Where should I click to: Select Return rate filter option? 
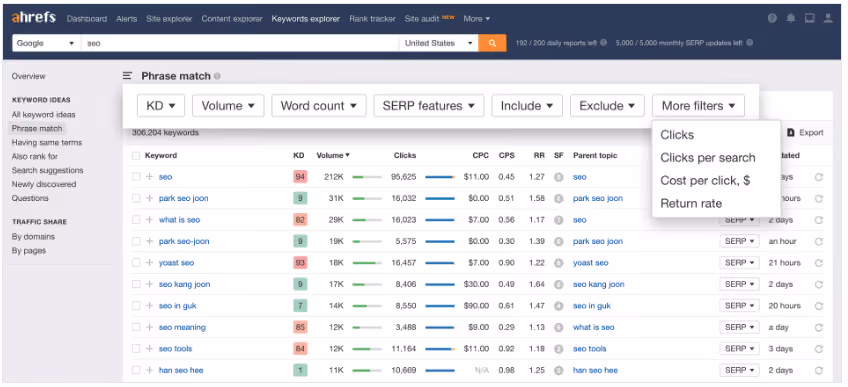click(691, 203)
